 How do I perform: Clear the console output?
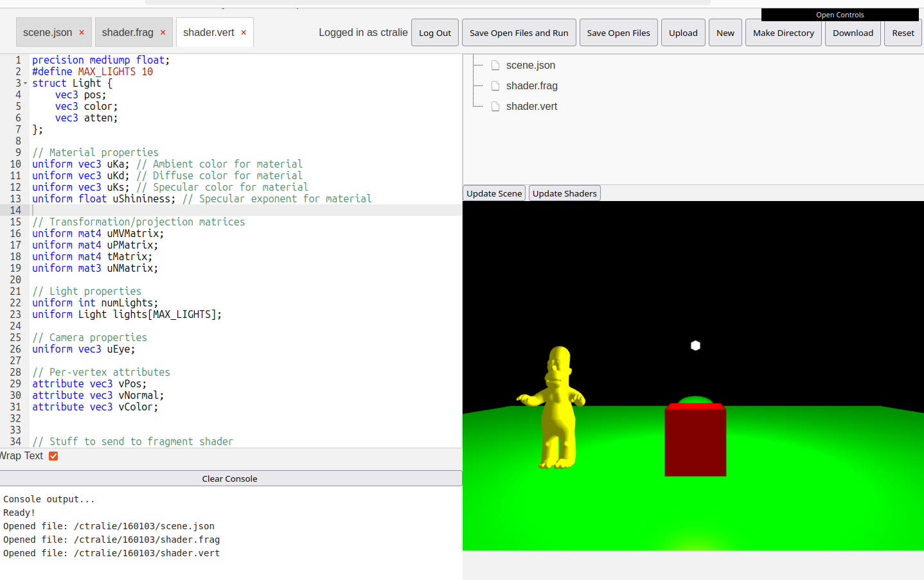[230, 479]
